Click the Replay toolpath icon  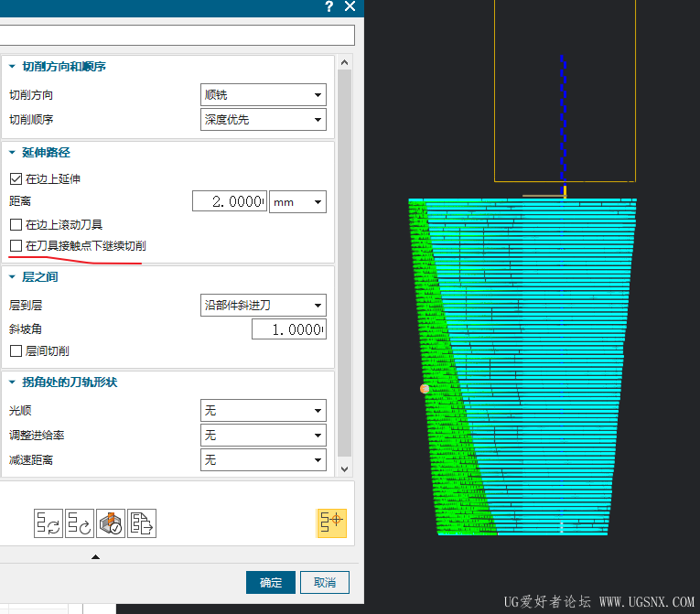pyautogui.click(x=80, y=522)
